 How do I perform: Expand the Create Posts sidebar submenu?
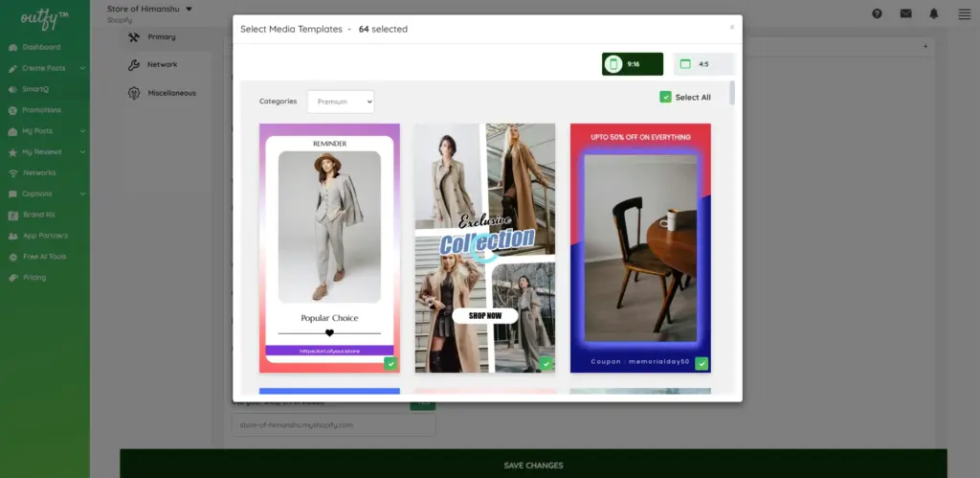(x=82, y=69)
